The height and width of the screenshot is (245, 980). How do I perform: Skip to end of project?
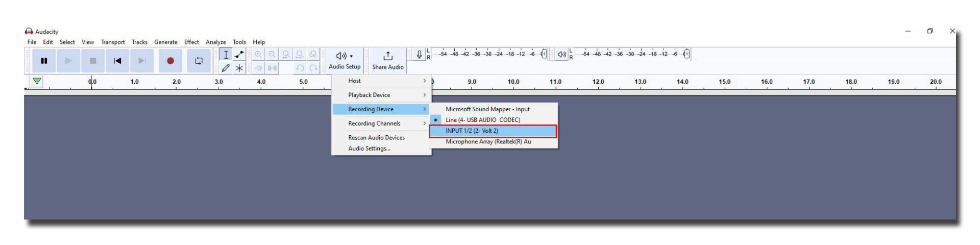142,61
